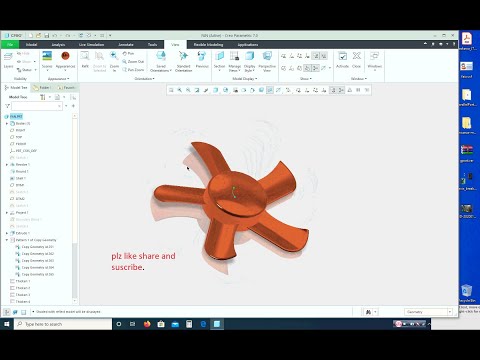Click the Open folder icon in quick access bar
Viewport: 480px width, 360px height.
coord(38,35)
